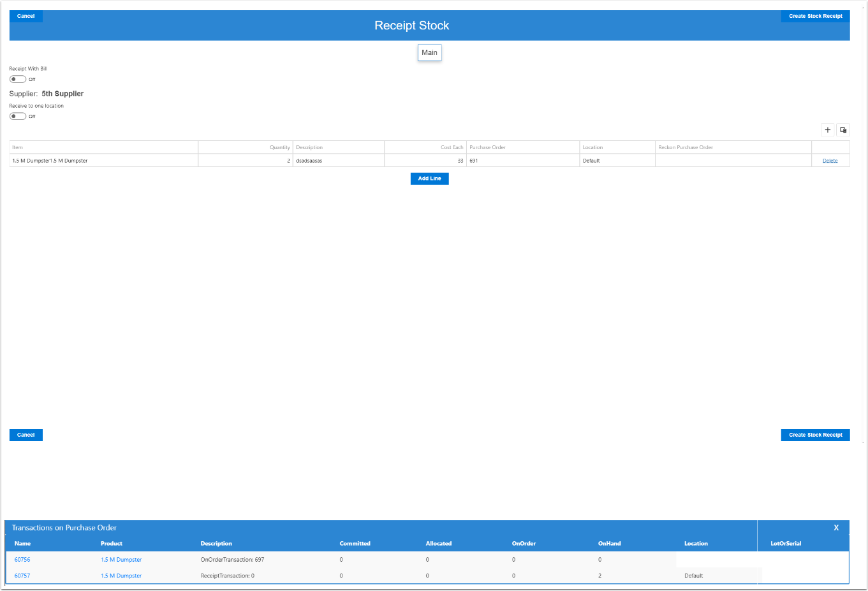
Task: Toggle the Receipt With Bill switch
Action: pyautogui.click(x=18, y=80)
